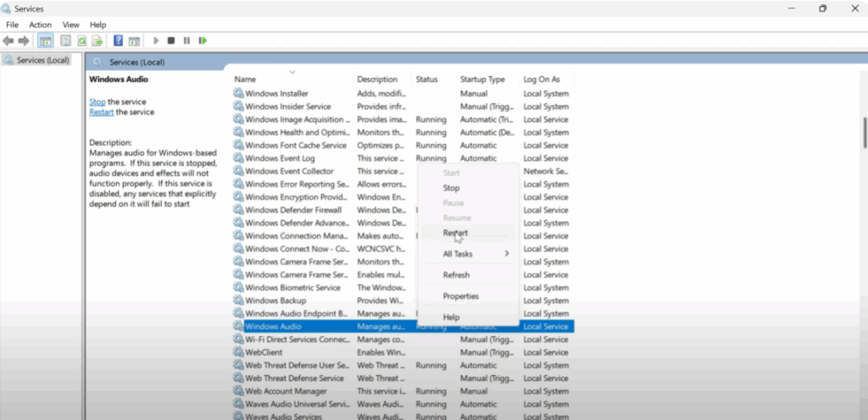This screenshot has height=420, width=868.
Task: Click the Restart the service link
Action: [101, 112]
